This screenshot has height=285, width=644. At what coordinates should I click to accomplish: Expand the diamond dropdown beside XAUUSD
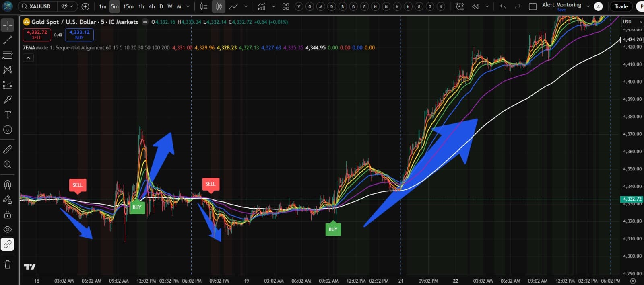click(67, 6)
